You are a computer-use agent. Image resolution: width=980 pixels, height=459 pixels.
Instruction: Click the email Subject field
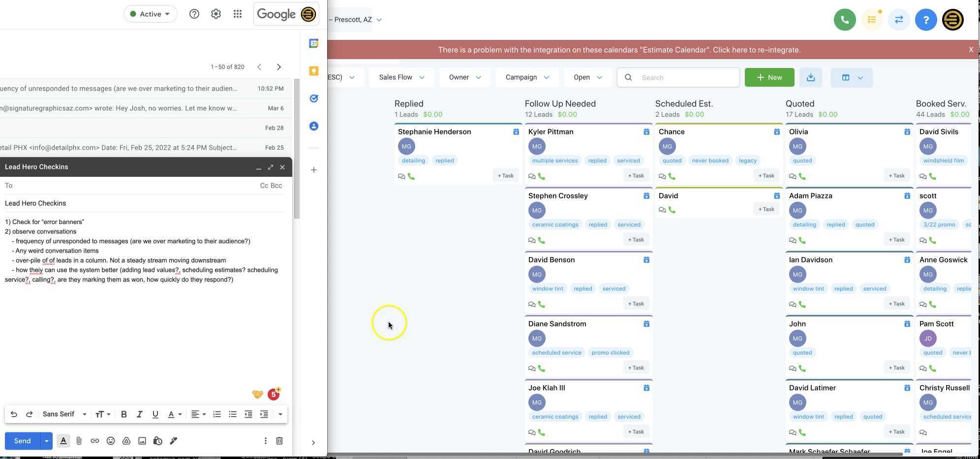pos(145,203)
